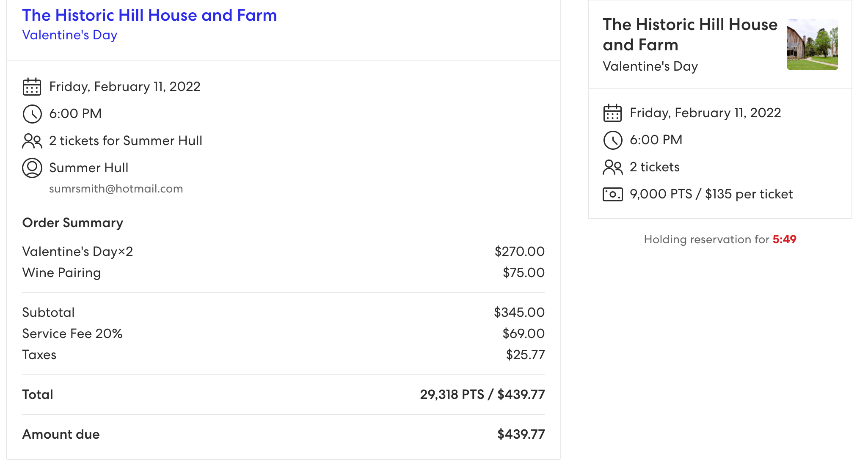Click the Valentine's Day×2 line item
868x470 pixels.
(x=77, y=251)
